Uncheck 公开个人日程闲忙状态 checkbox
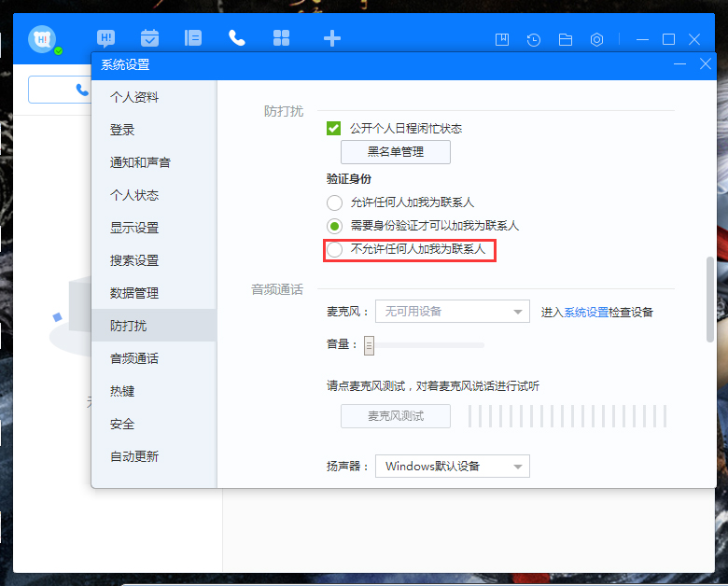Image resolution: width=728 pixels, height=586 pixels. 333,129
